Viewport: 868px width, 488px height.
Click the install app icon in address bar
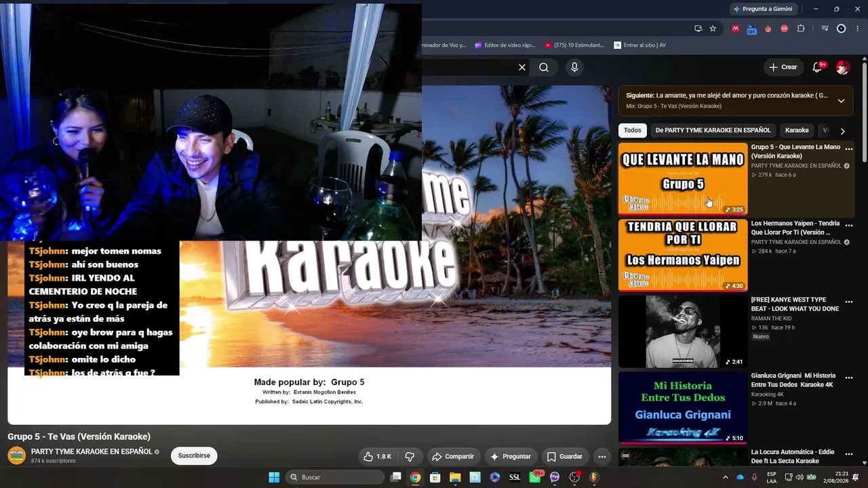[x=698, y=28]
